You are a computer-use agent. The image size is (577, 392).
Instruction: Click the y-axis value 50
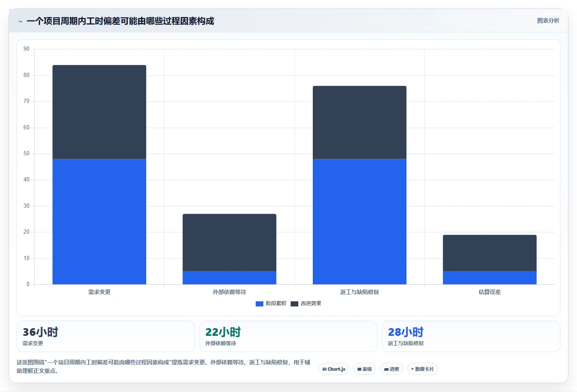26,154
